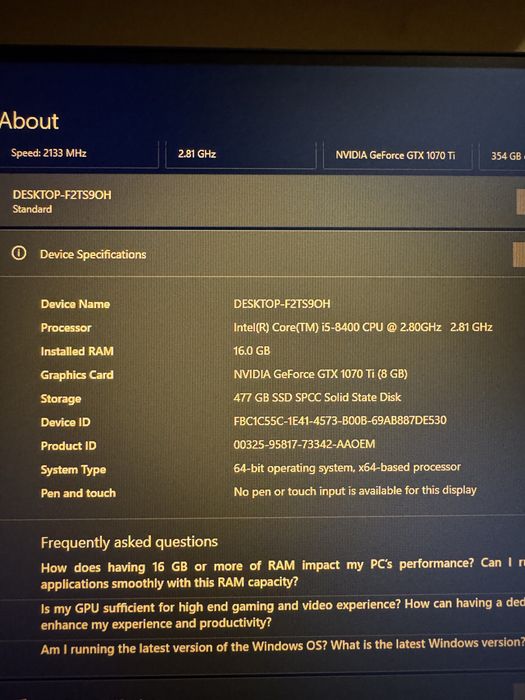Image resolution: width=525 pixels, height=700 pixels.
Task: Select Device Name value DESKTOP-F2TS9OH
Action: click(x=282, y=304)
